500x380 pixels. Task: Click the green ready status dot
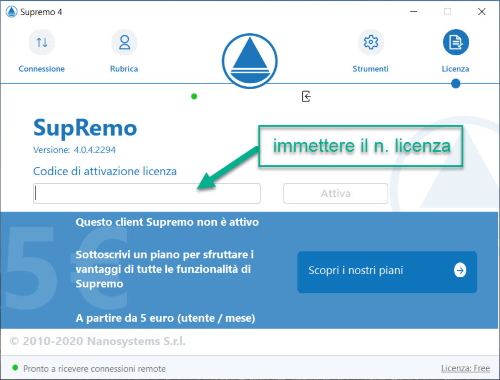coord(15,368)
